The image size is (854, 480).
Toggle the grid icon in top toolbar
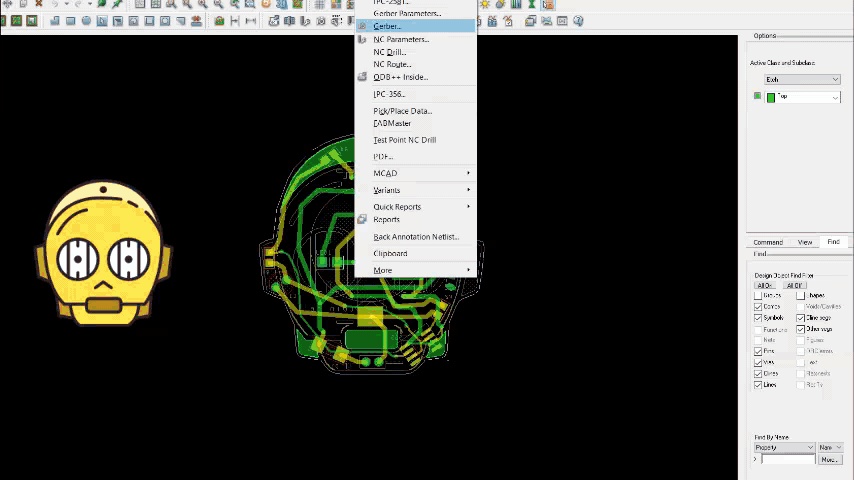[x=320, y=4]
